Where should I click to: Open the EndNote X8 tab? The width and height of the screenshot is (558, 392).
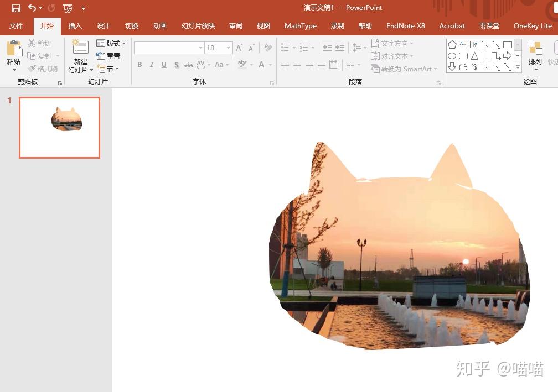point(406,25)
